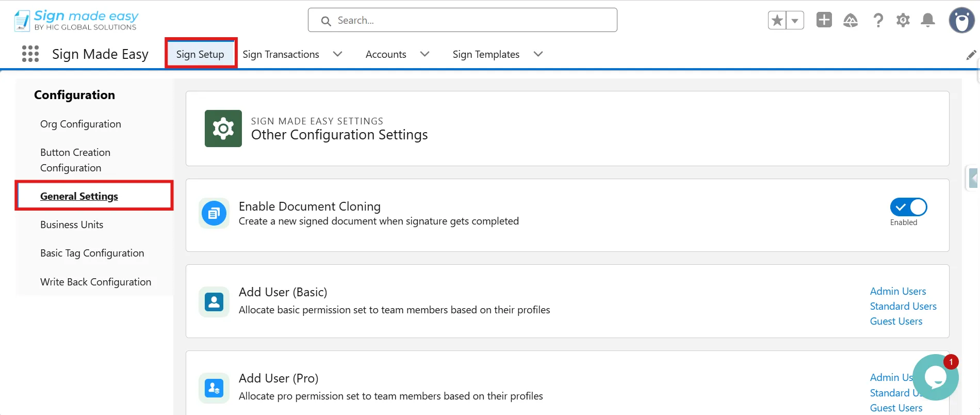Viewport: 980px width, 415px height.
Task: Click Admin Users under Add User (Basic)
Action: [898, 291]
